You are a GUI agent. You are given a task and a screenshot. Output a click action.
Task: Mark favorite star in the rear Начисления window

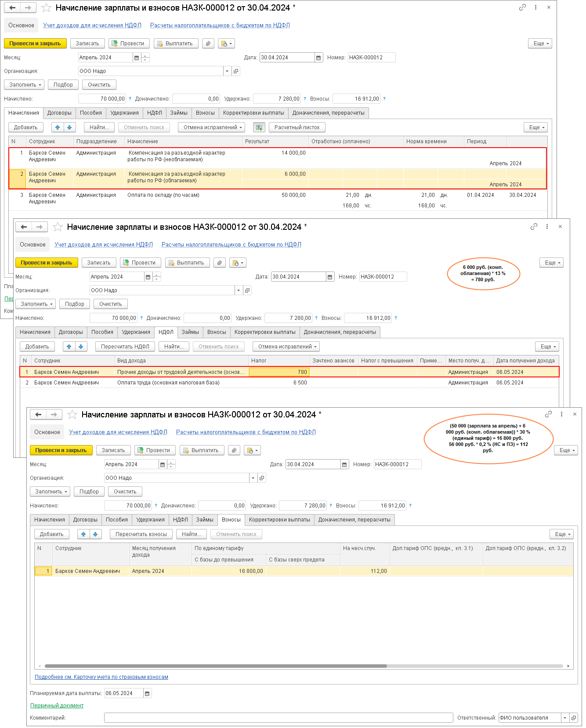tap(46, 7)
